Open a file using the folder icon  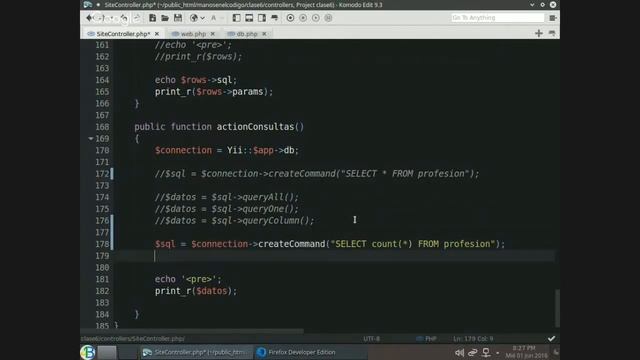(165, 18)
